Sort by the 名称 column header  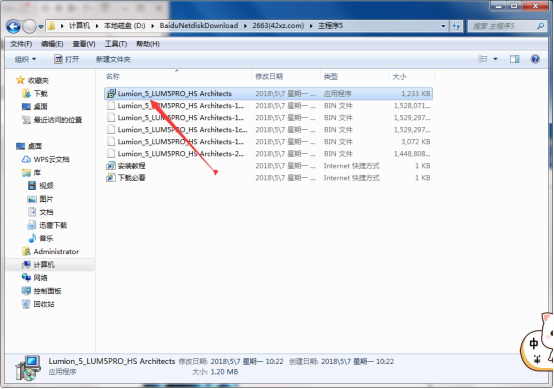click(113, 76)
